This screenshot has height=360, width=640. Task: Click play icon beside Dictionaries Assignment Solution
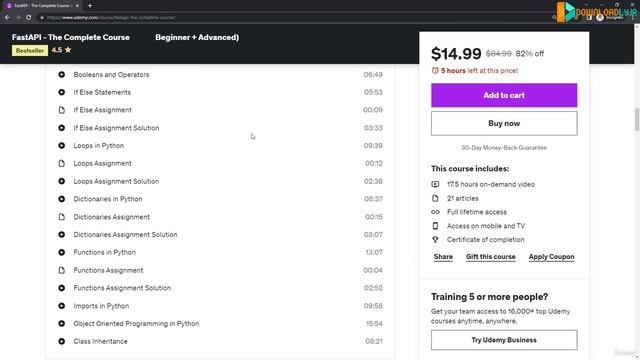point(62,235)
